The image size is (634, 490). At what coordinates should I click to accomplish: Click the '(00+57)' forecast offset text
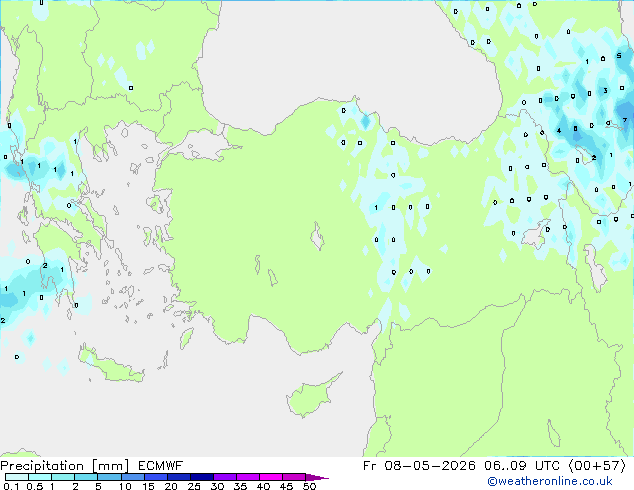597,466
